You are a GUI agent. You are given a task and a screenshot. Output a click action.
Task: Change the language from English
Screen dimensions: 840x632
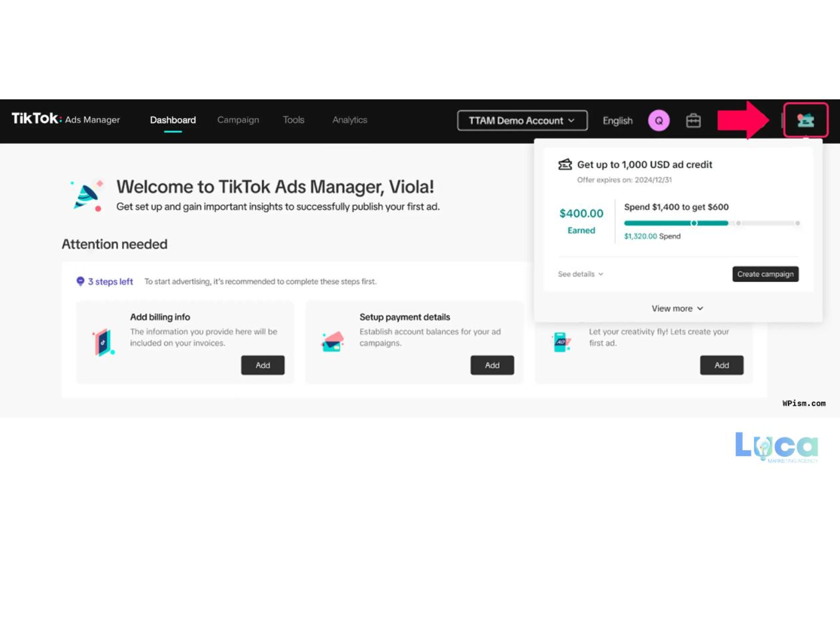617,121
